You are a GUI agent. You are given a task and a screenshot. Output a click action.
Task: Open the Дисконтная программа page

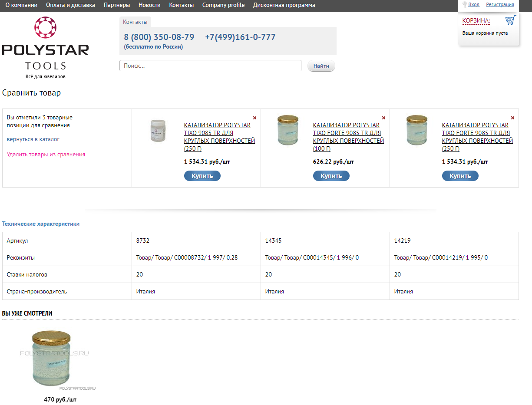tap(284, 5)
